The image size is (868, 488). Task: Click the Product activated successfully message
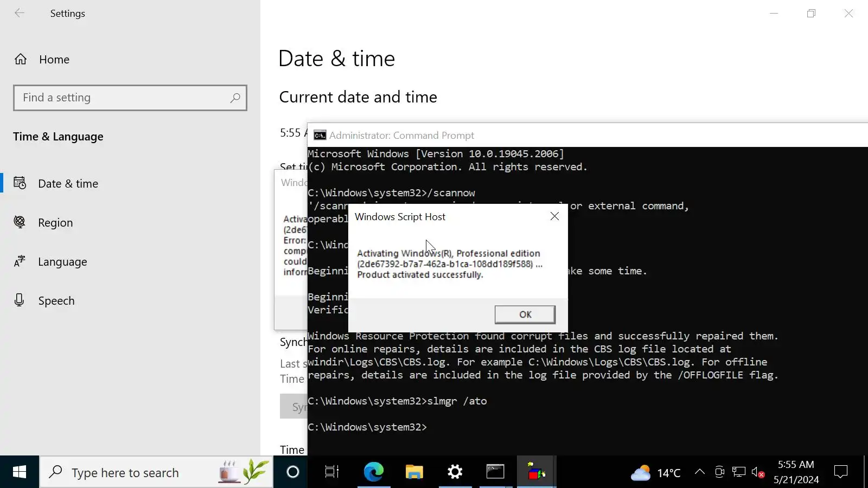coord(420,275)
